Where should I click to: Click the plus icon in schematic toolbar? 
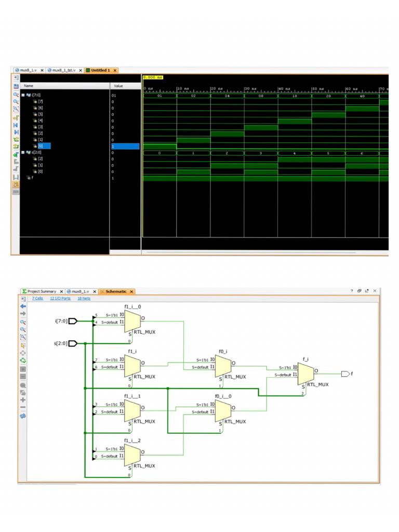[23, 400]
